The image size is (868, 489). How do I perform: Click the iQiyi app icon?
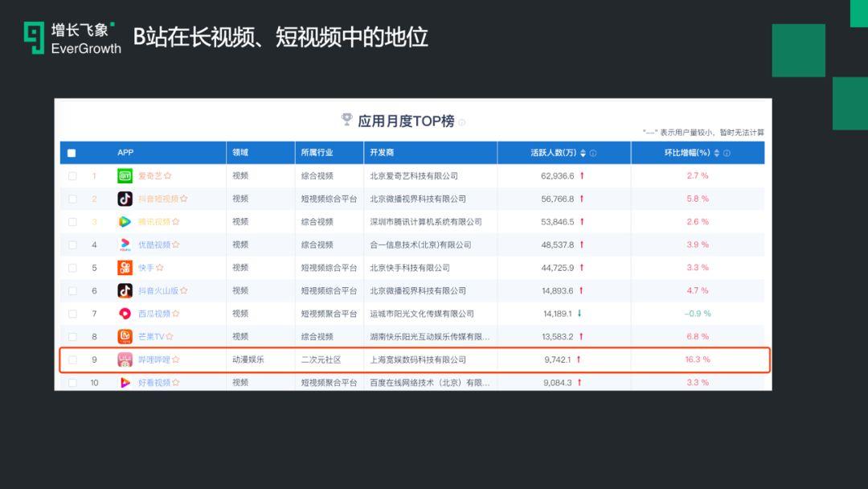125,175
